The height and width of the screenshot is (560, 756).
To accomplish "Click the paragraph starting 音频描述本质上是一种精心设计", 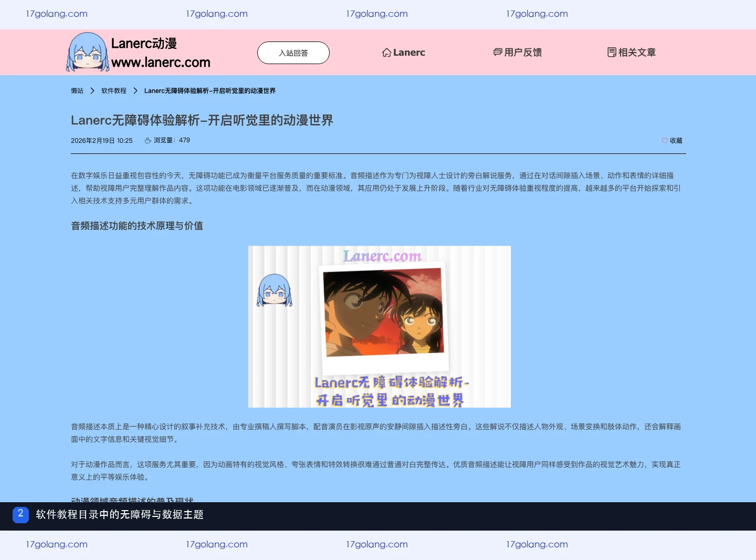I will coord(376,433).
